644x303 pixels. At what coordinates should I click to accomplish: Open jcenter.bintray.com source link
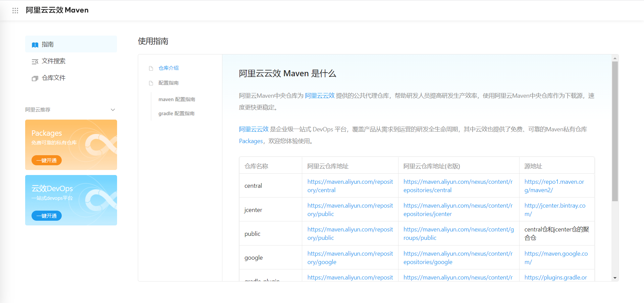555,210
